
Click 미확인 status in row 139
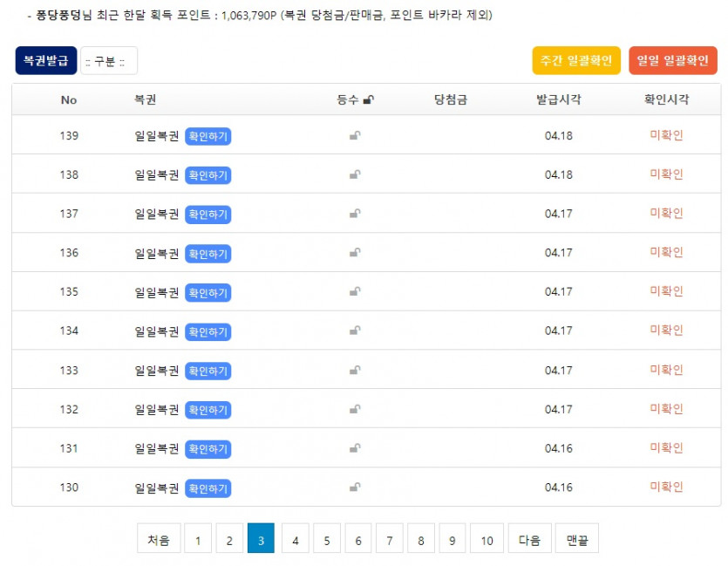[666, 135]
